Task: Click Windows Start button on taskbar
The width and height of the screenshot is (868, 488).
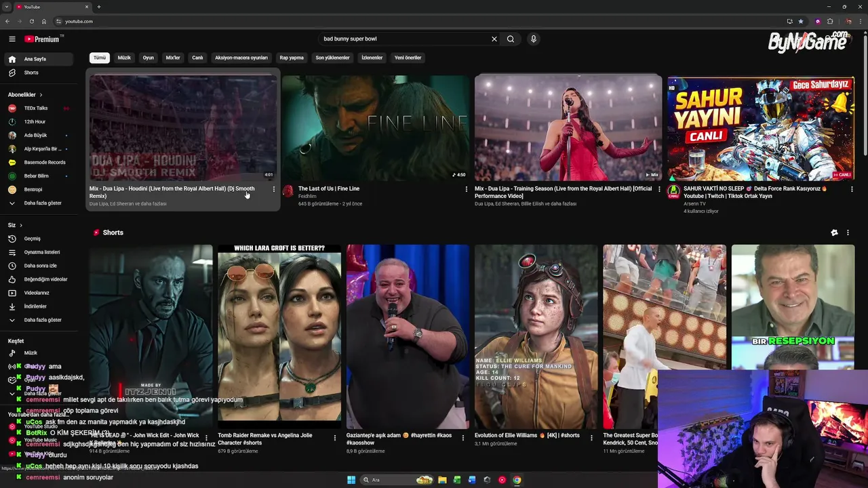Action: point(351,480)
